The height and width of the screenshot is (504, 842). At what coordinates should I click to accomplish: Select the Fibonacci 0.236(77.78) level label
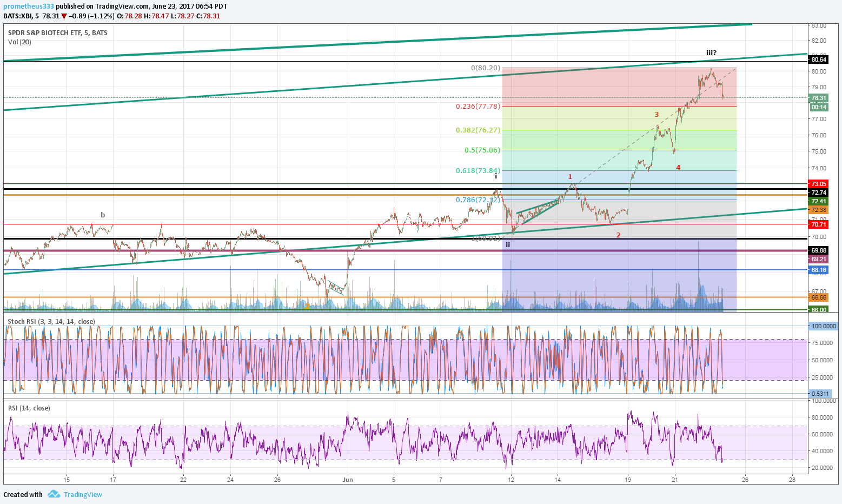478,107
